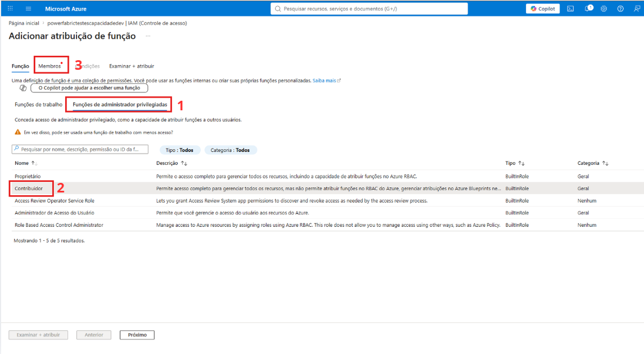Click the warning triangle icon
The image size is (644, 354).
(x=17, y=132)
